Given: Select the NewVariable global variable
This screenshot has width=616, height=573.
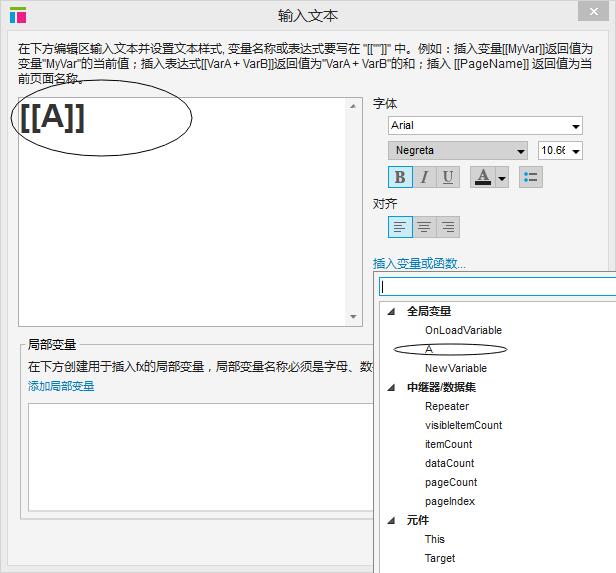Looking at the screenshot, I should [456, 368].
